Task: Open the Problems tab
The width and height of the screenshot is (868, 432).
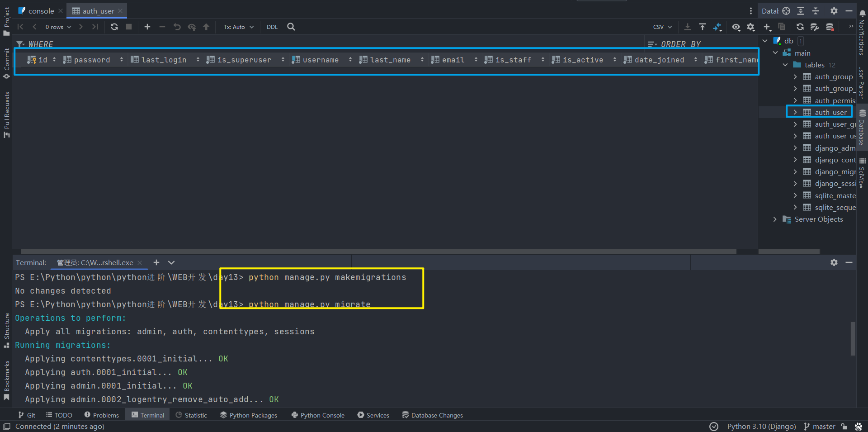Action: click(x=102, y=415)
